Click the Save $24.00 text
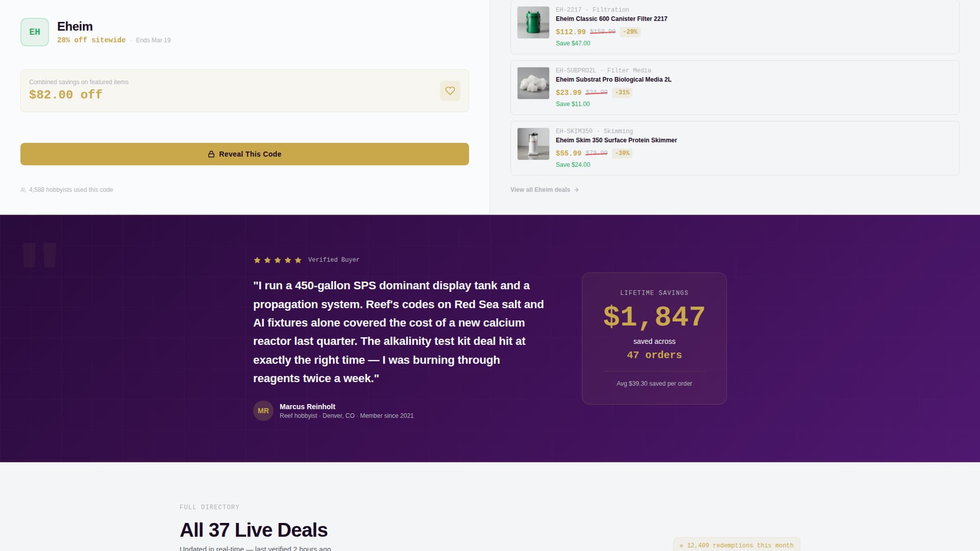Screen dimensions: 980x551 [573, 165]
